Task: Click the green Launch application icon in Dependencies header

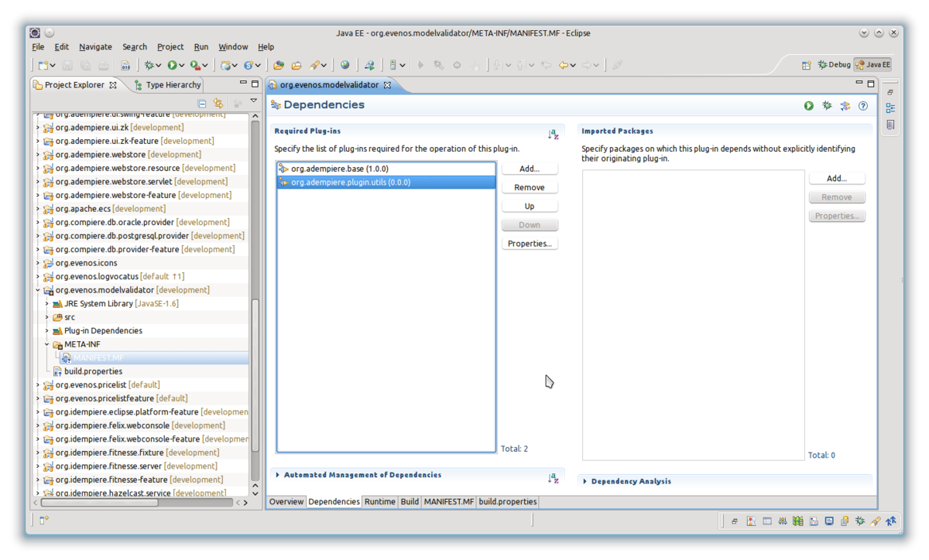Action: coord(809,106)
